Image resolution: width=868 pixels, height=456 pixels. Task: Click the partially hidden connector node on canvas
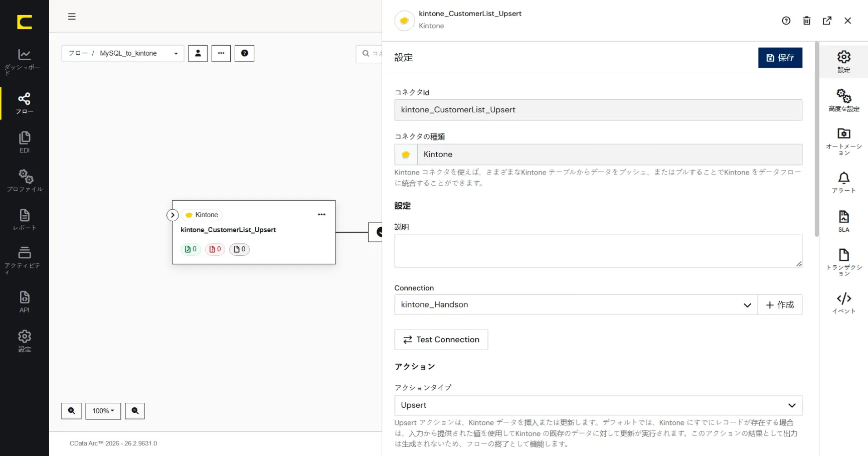pos(375,232)
